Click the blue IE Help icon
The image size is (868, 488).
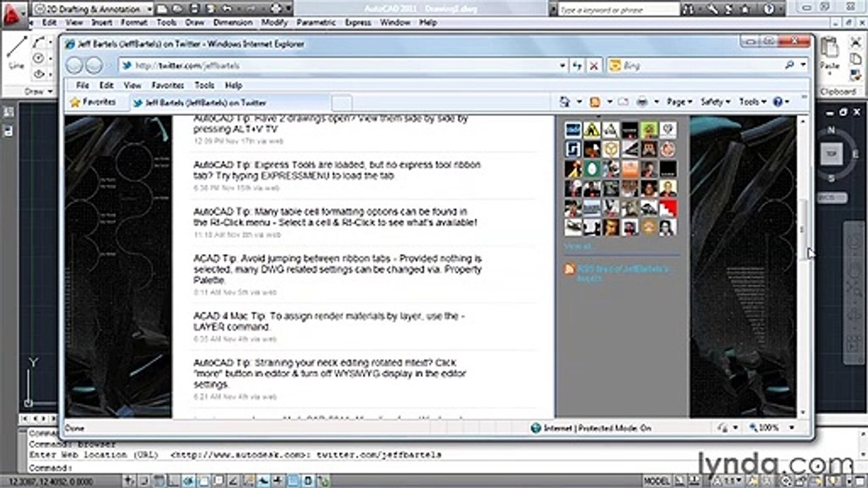pyautogui.click(x=777, y=102)
